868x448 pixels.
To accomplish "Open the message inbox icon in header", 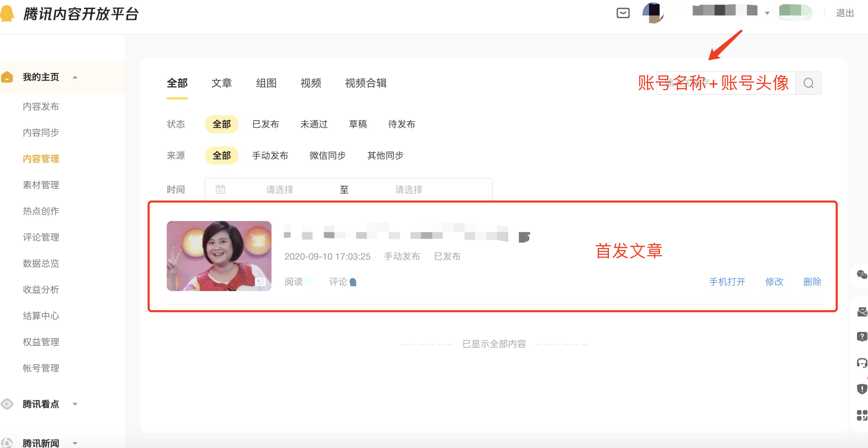I will coord(623,13).
